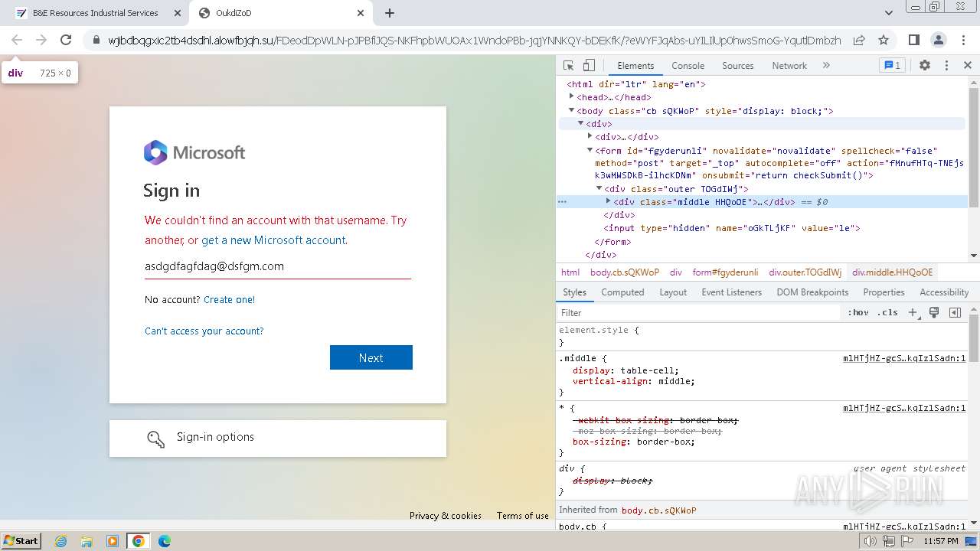Click the volume speaker tray icon

[871, 541]
